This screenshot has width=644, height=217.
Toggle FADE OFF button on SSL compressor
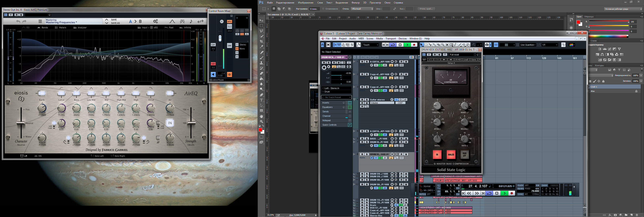point(464,155)
